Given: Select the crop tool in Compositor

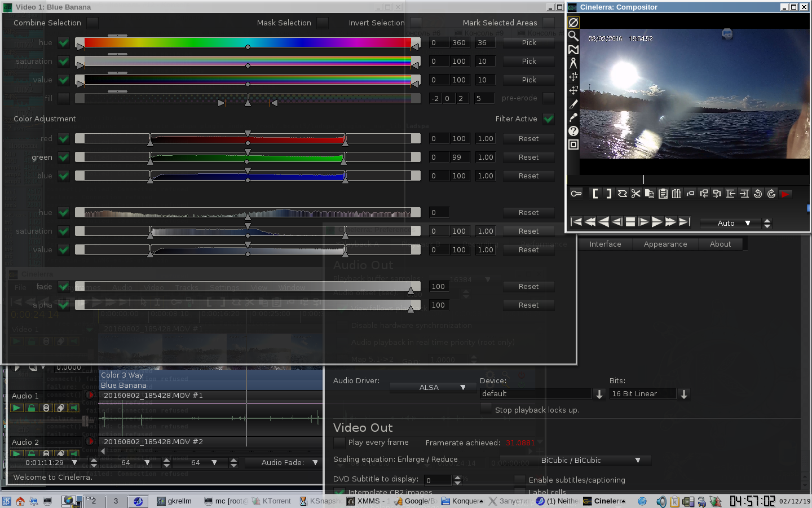Looking at the screenshot, I should click(573, 104).
